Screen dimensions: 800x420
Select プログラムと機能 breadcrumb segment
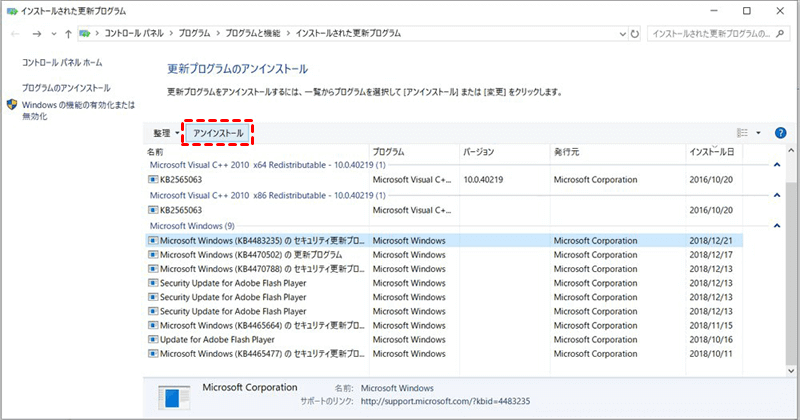[253, 33]
